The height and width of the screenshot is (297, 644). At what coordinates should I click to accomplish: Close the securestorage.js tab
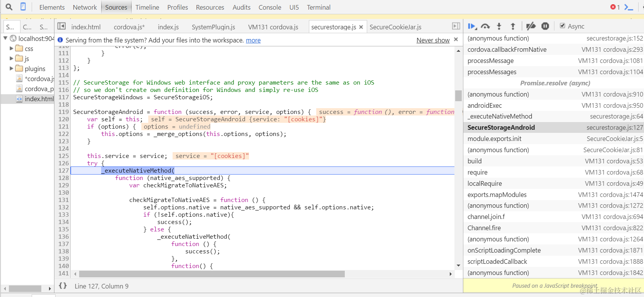[x=361, y=27]
